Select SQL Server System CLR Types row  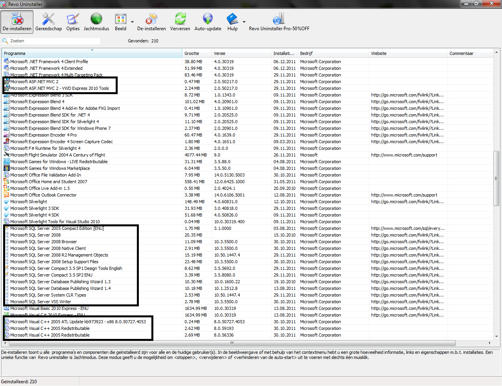click(x=48, y=295)
